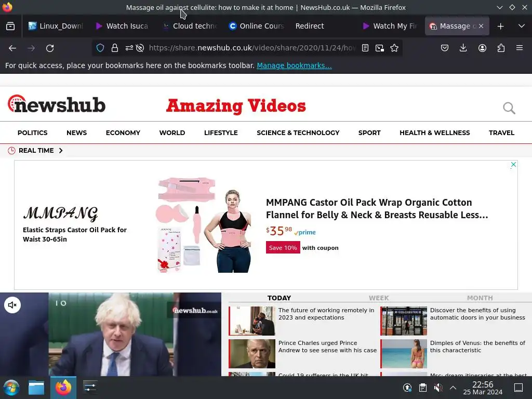Open the site search magnifier

point(509,108)
